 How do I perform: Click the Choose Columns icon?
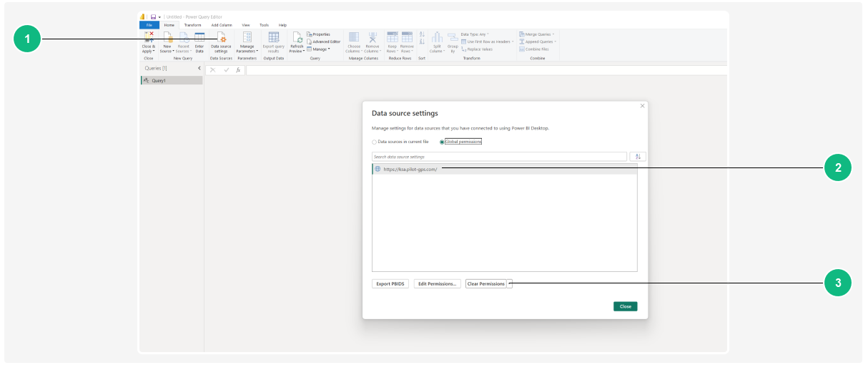point(354,38)
